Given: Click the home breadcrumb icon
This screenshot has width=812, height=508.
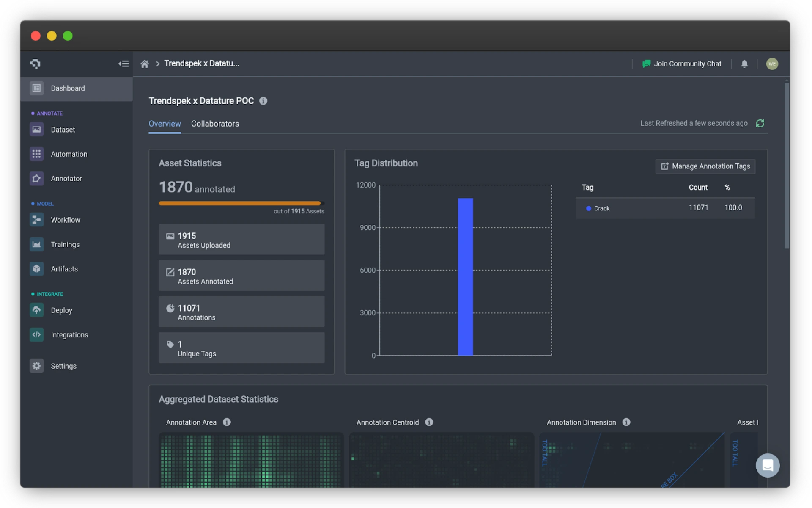Looking at the screenshot, I should pyautogui.click(x=145, y=64).
